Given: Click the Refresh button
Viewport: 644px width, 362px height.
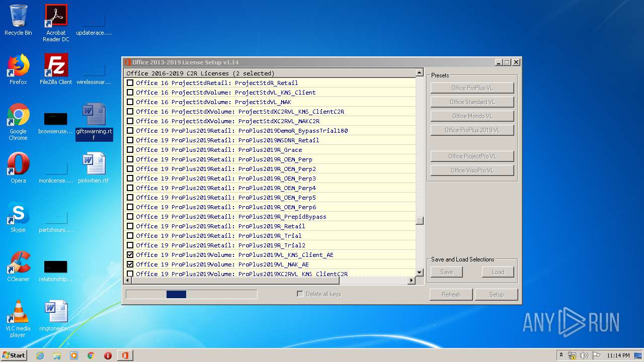Looking at the screenshot, I should pos(451,295).
